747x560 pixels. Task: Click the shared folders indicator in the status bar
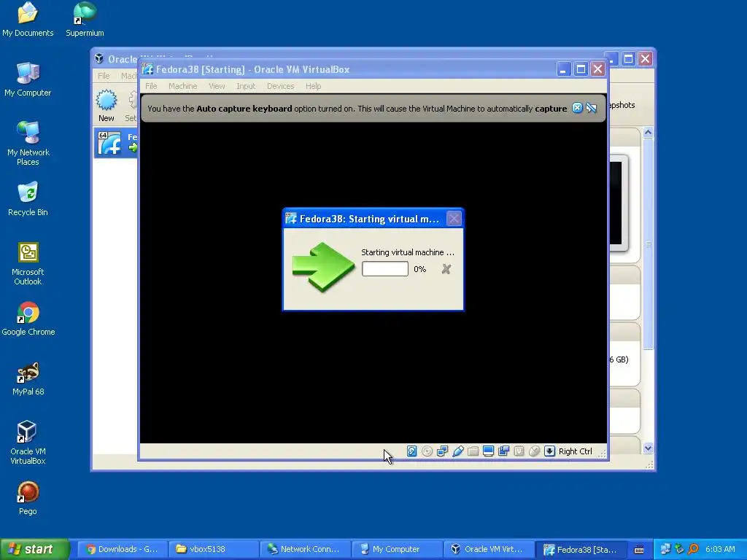[473, 451]
